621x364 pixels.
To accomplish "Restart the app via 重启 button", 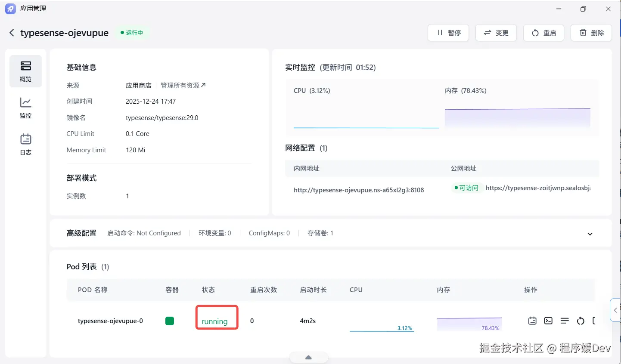I will [543, 33].
